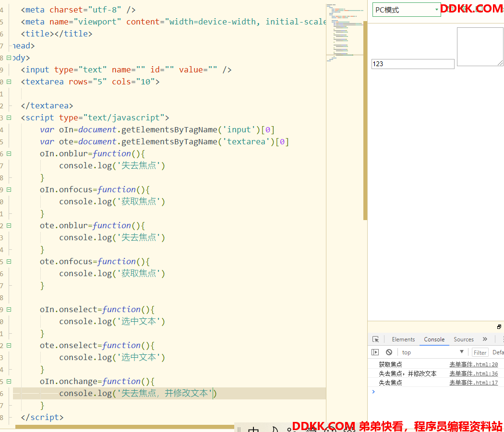
Task: Open source link 表单事件.html:20
Action: [x=473, y=364]
